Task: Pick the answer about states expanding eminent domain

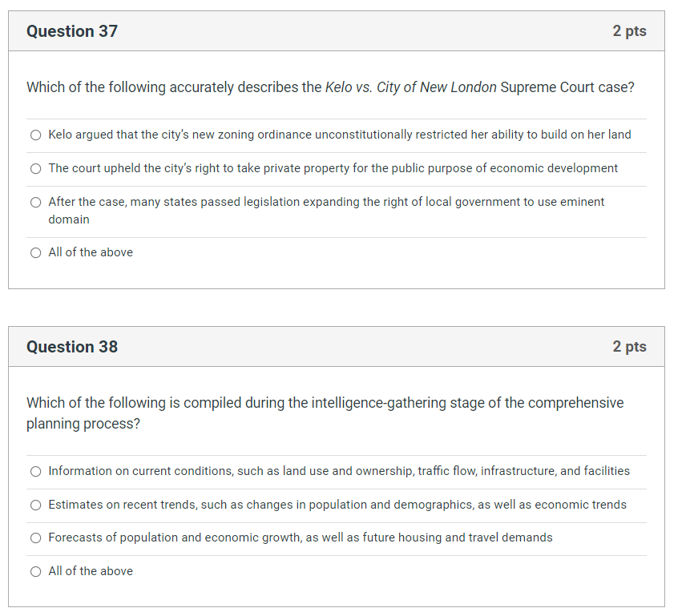Action: click(35, 202)
